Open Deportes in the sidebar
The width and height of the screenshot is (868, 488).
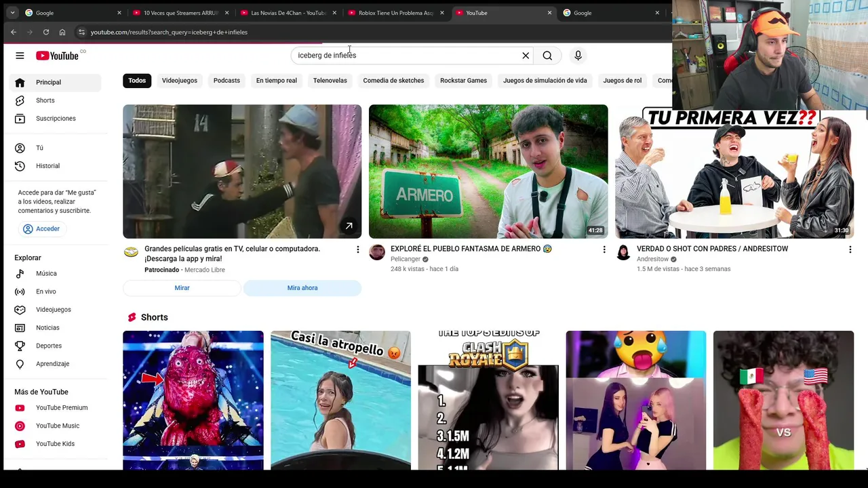point(56,346)
